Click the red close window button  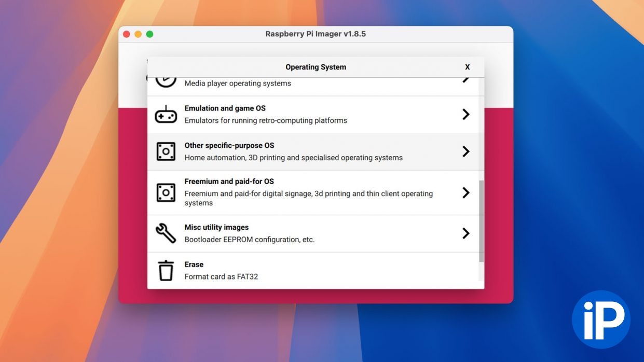click(x=126, y=34)
